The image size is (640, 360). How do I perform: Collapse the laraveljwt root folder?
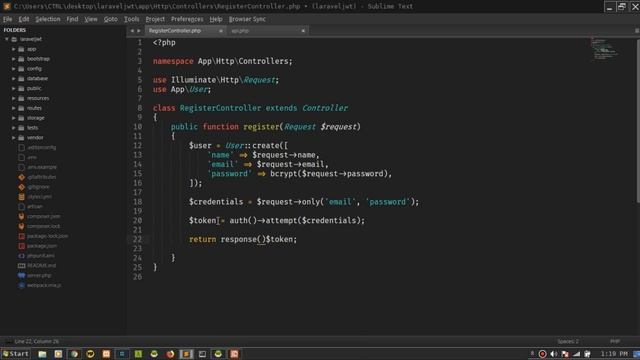(7, 39)
